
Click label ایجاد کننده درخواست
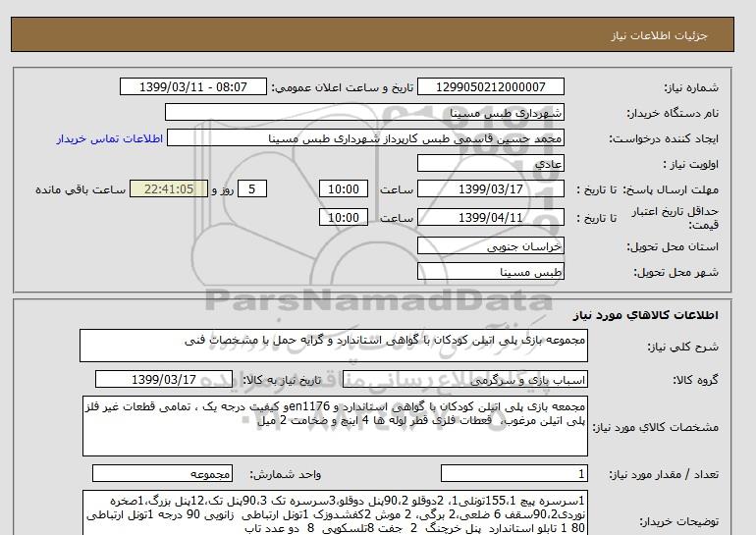coord(664,139)
